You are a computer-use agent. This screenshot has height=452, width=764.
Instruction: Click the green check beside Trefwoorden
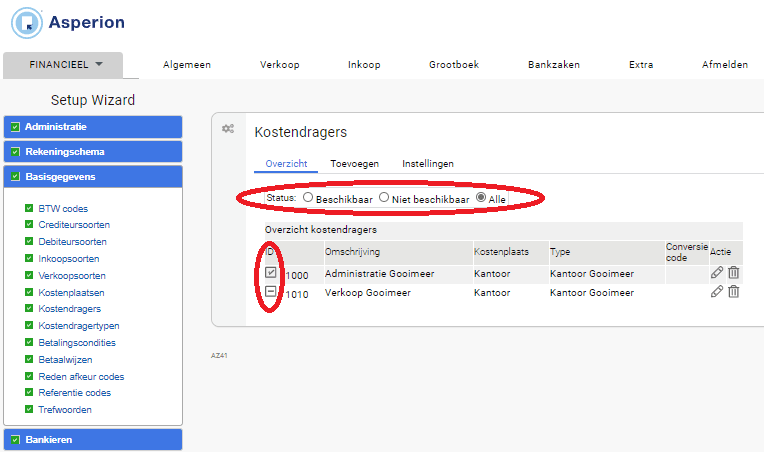click(29, 409)
